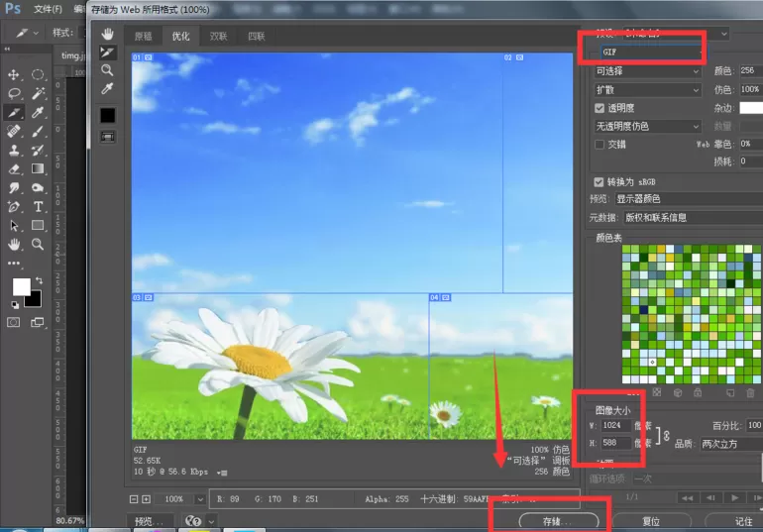Click the 预览... preview button

(150, 521)
